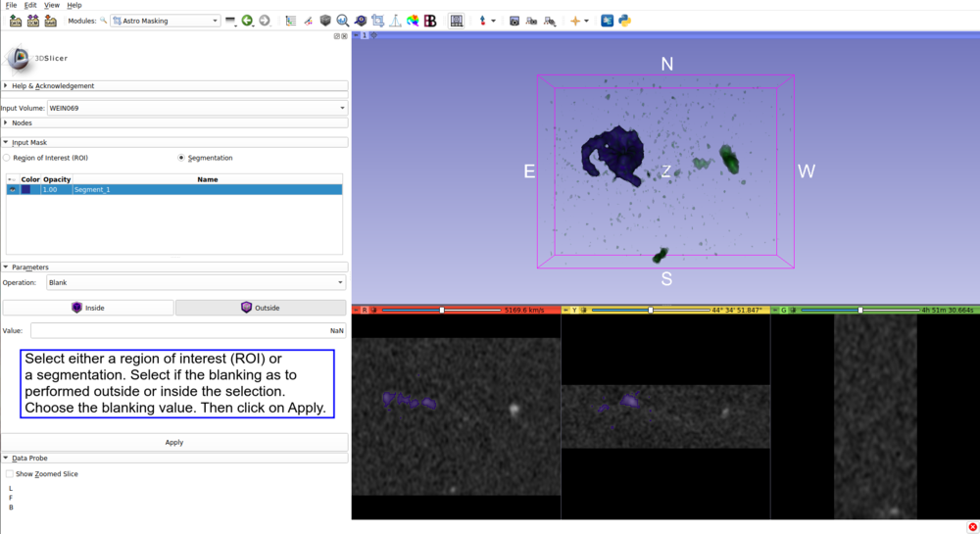Open the view layout selector icon
Image resolution: width=980 pixels, height=534 pixels.
[x=457, y=21]
